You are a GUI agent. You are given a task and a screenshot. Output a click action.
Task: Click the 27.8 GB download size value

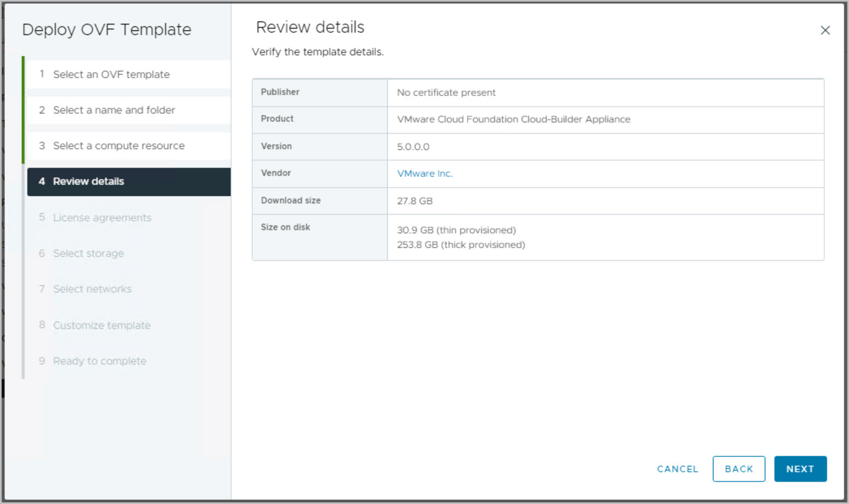coord(415,201)
